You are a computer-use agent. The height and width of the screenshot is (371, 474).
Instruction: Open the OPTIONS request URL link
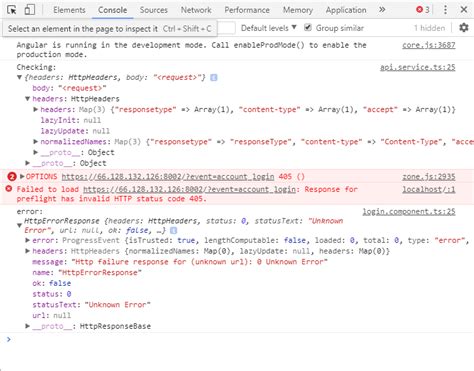(168, 177)
